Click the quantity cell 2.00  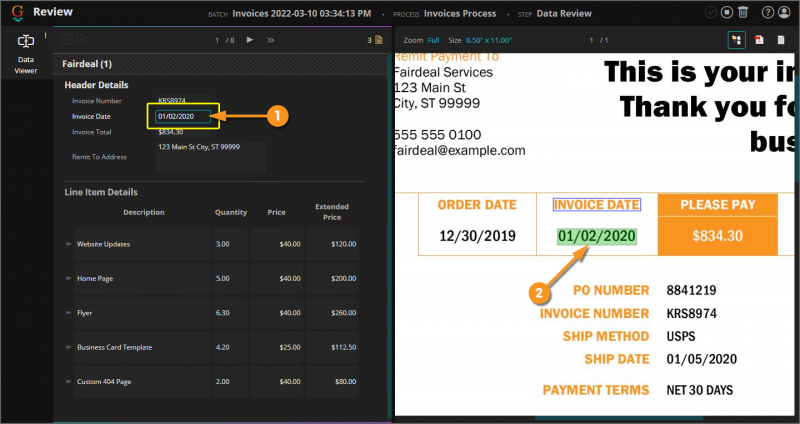(x=231, y=382)
